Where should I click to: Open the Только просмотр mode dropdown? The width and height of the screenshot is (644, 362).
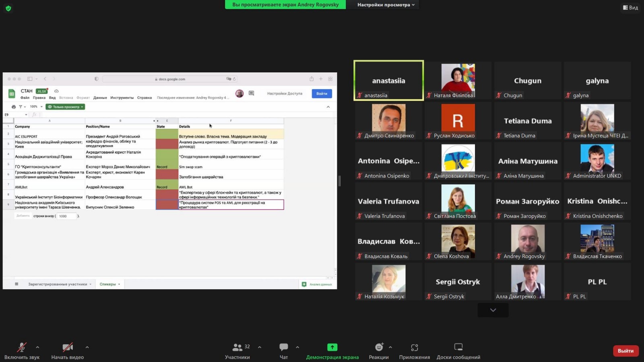pyautogui.click(x=65, y=107)
